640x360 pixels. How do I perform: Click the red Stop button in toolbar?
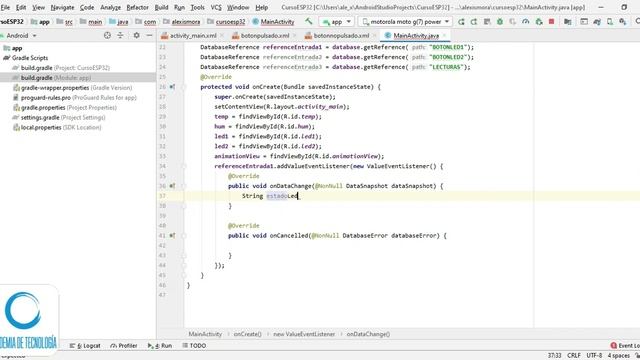tap(551, 22)
